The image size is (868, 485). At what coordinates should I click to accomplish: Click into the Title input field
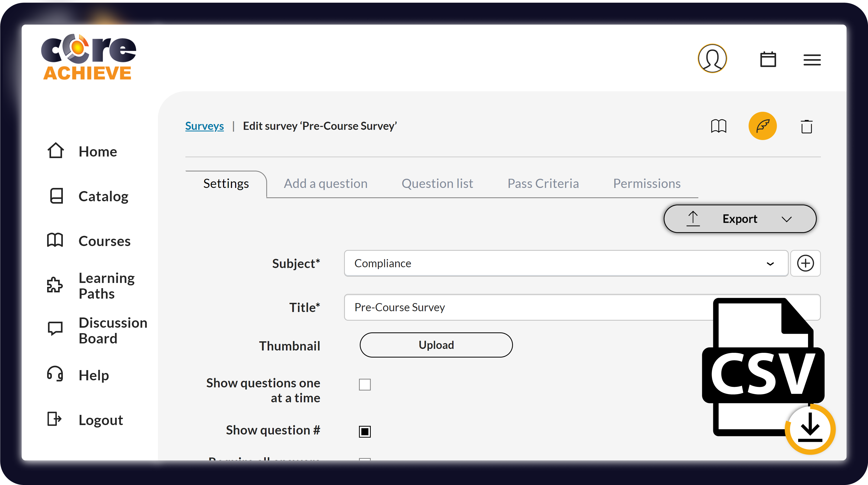[582, 307]
